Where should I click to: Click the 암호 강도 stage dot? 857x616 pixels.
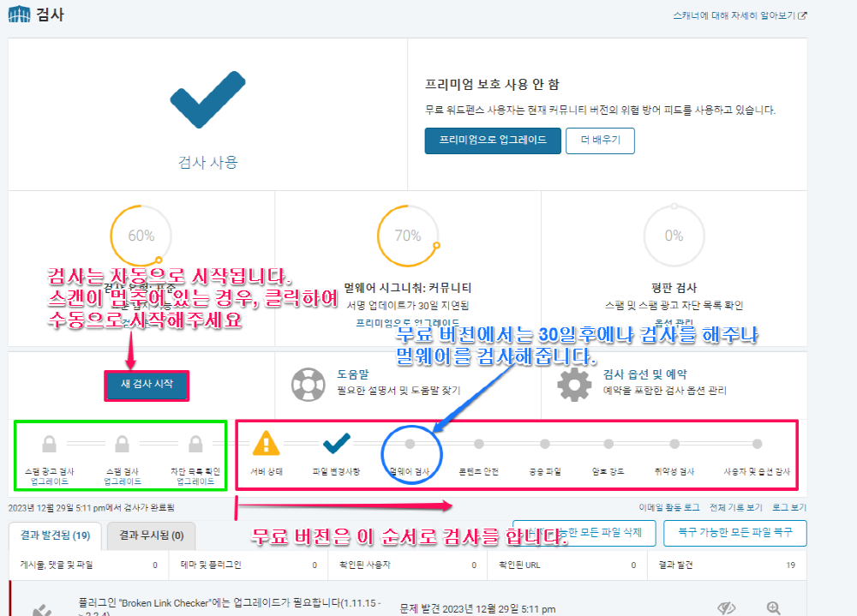pos(608,444)
